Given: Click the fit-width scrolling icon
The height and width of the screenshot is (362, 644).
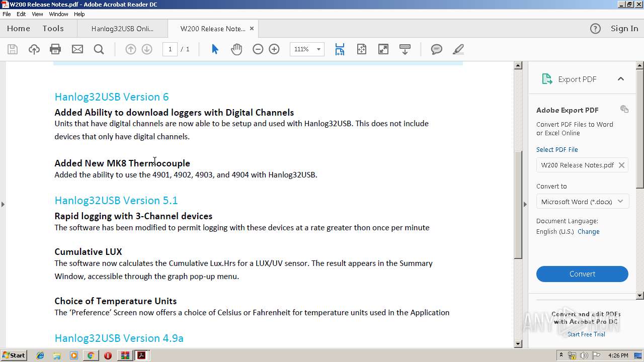Looking at the screenshot, I should [x=340, y=49].
